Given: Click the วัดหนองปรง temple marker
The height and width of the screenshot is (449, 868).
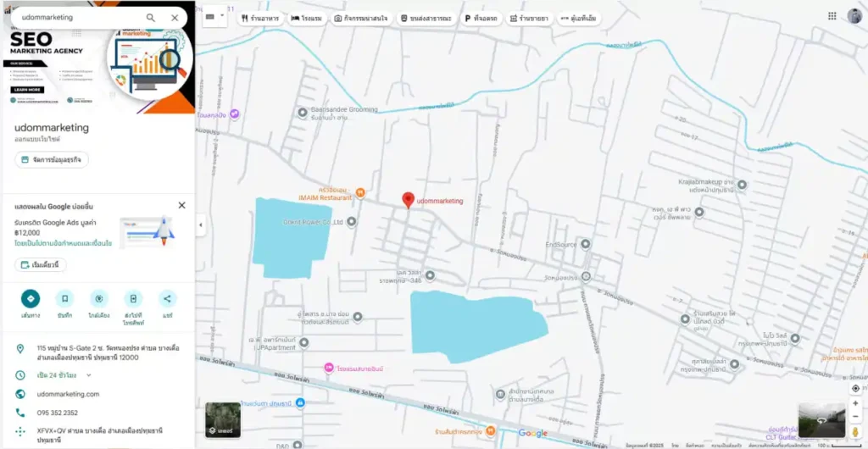Looking at the screenshot, I should (x=587, y=275).
